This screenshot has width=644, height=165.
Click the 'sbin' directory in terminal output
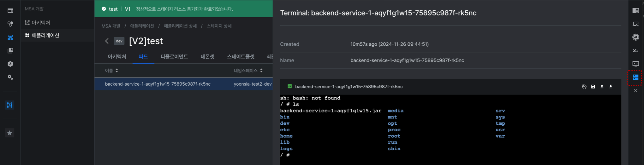tap(394, 149)
